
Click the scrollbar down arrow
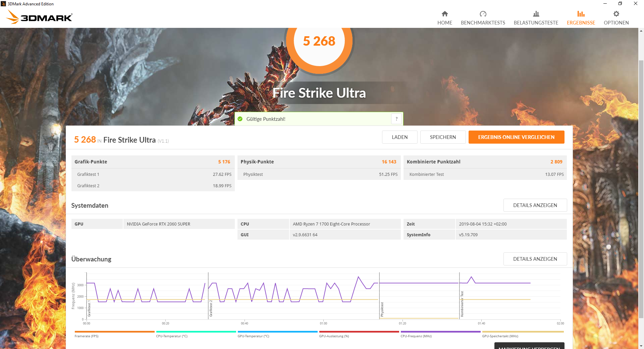pos(641,346)
